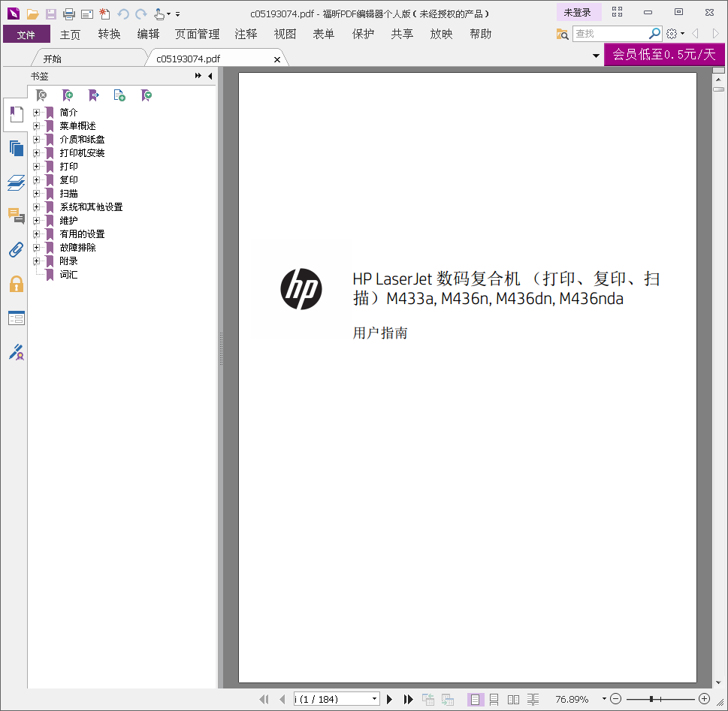Expand the 简介 bookmark node
This screenshot has width=728, height=711.
point(36,113)
